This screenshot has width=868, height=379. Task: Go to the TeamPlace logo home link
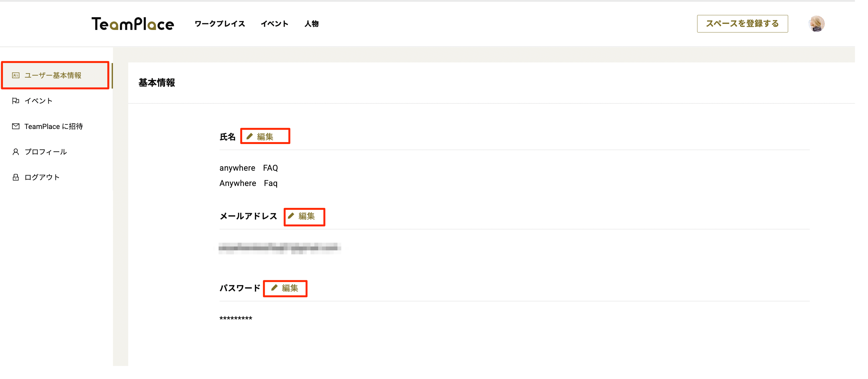[x=133, y=24]
